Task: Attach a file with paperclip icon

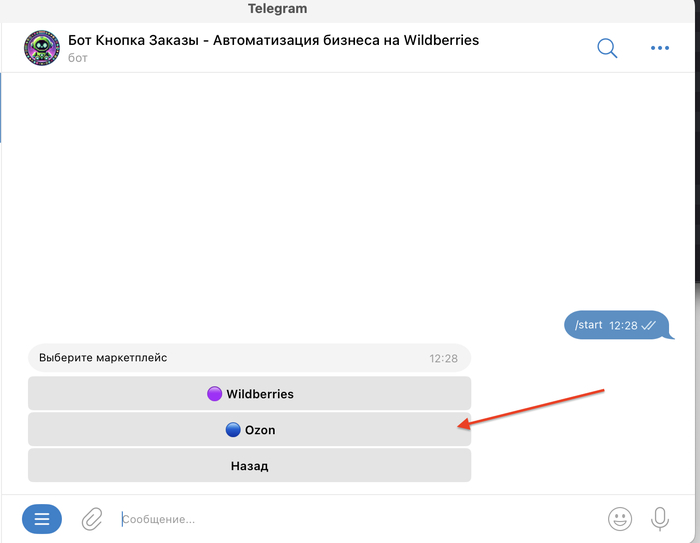Action: (92, 519)
